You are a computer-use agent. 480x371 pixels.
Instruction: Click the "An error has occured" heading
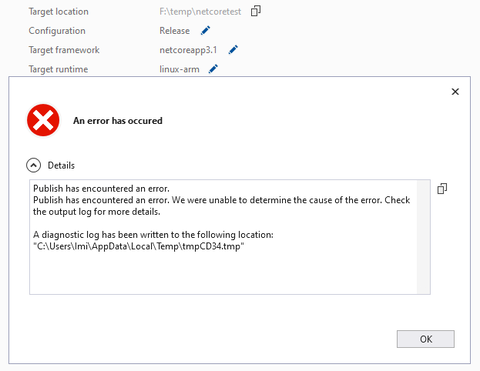[118, 121]
